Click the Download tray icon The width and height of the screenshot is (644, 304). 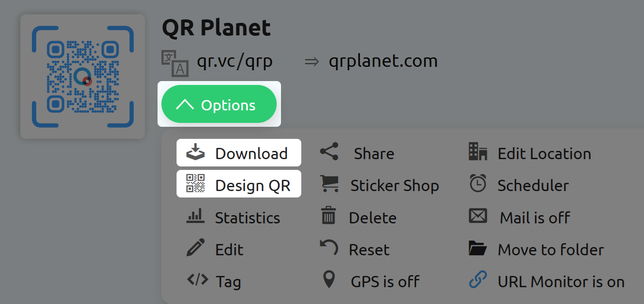(196, 152)
